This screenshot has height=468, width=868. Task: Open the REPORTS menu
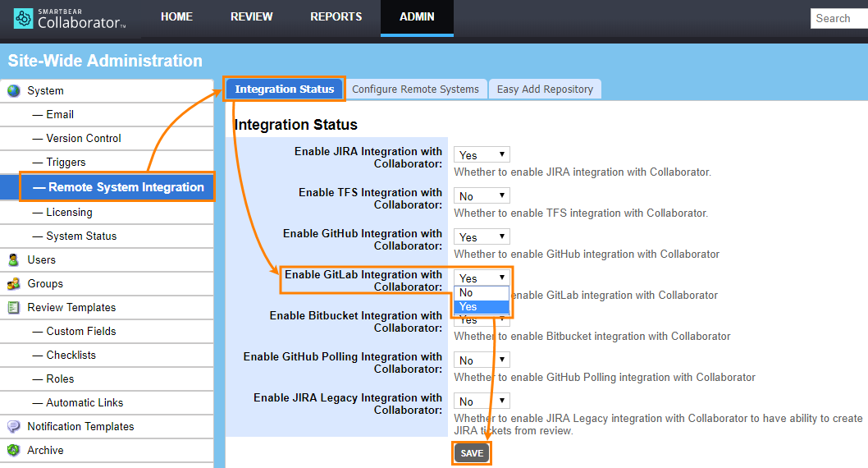(336, 16)
